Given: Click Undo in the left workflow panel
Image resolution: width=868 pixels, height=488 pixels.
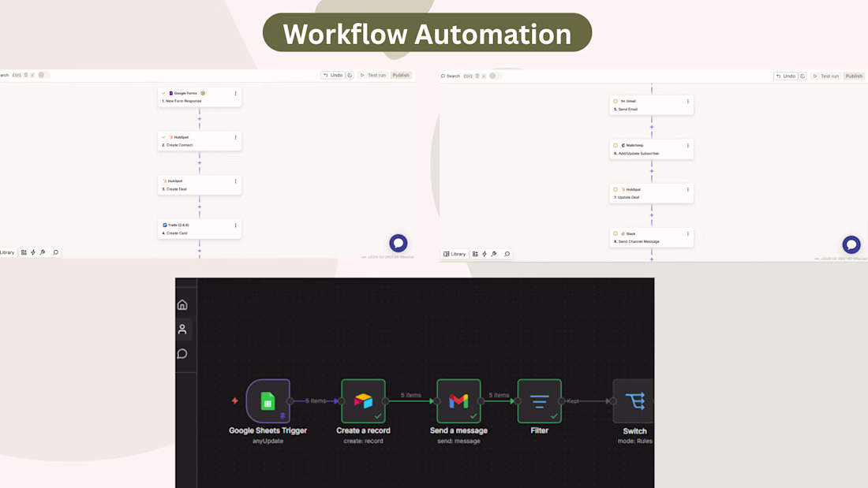Looking at the screenshot, I should (333, 75).
